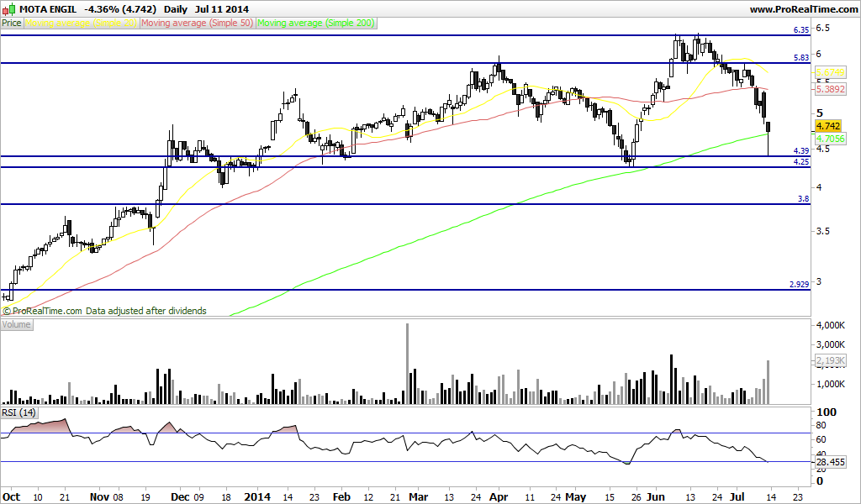Click the Oct label on time axis
This screenshot has height=504, width=861.
click(12, 497)
